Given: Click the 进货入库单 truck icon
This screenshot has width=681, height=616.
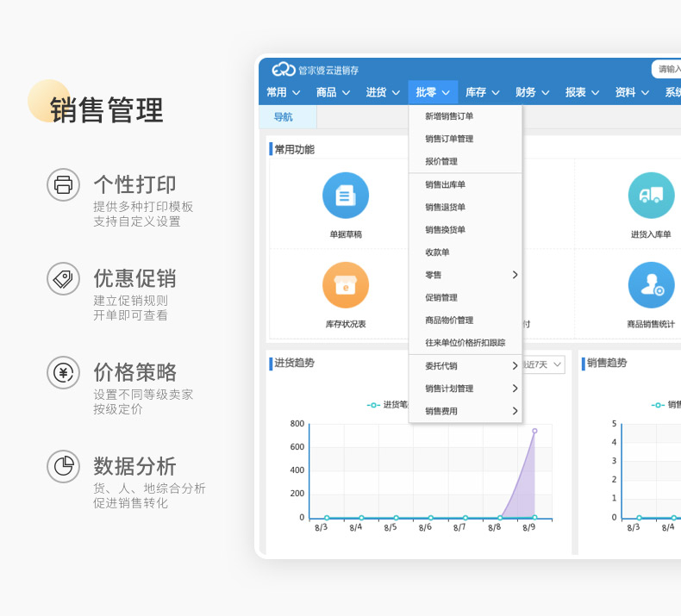Looking at the screenshot, I should click(x=651, y=196).
